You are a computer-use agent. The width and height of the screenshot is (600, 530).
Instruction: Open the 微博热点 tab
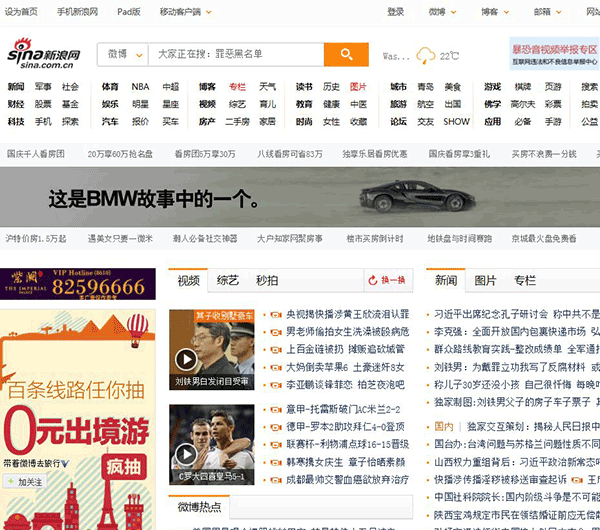199,507
